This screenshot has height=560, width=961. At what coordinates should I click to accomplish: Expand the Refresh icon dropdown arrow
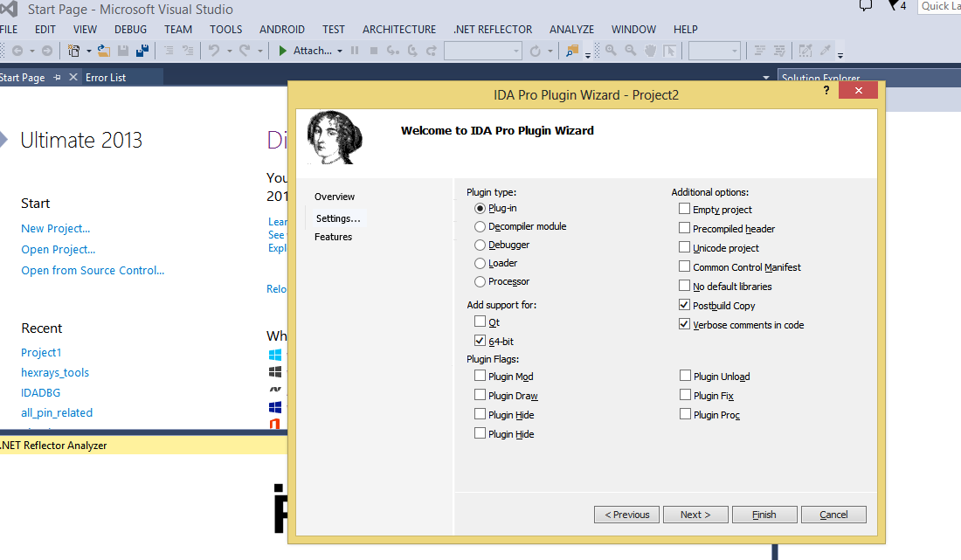coord(550,51)
